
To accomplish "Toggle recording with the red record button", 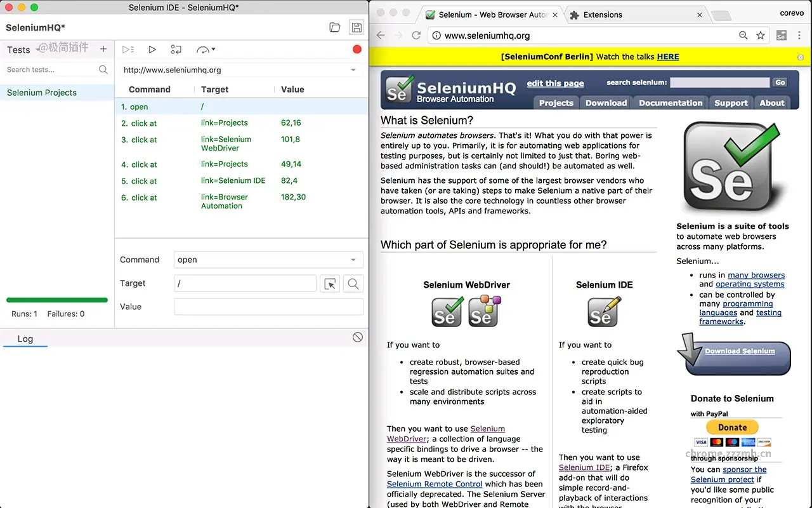I will pyautogui.click(x=357, y=48).
